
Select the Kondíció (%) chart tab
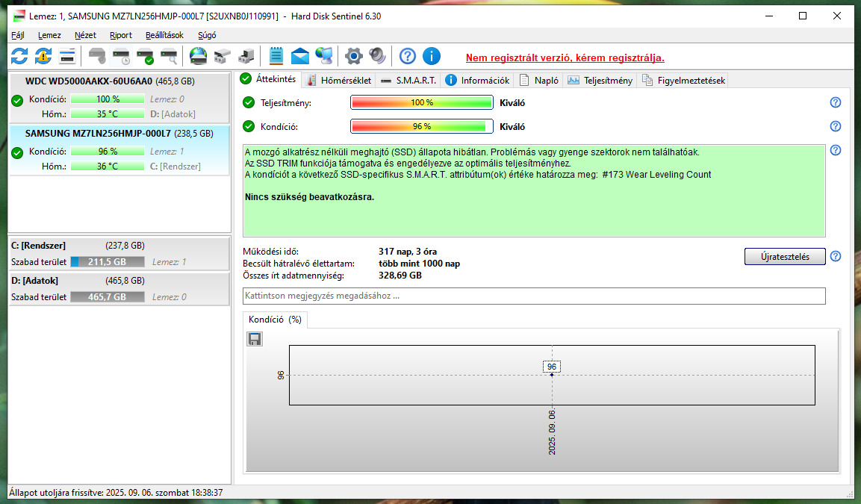275,320
